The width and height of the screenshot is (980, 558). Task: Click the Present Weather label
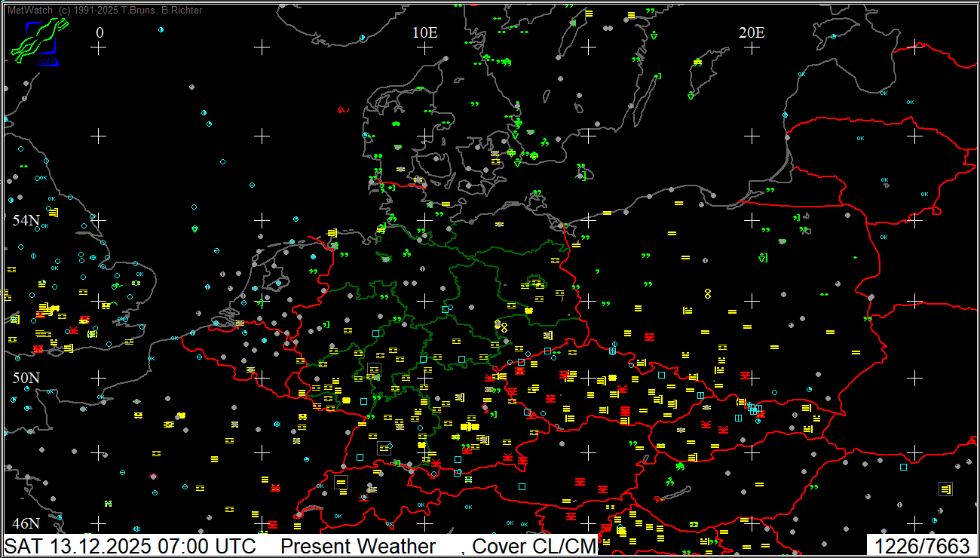click(x=358, y=546)
